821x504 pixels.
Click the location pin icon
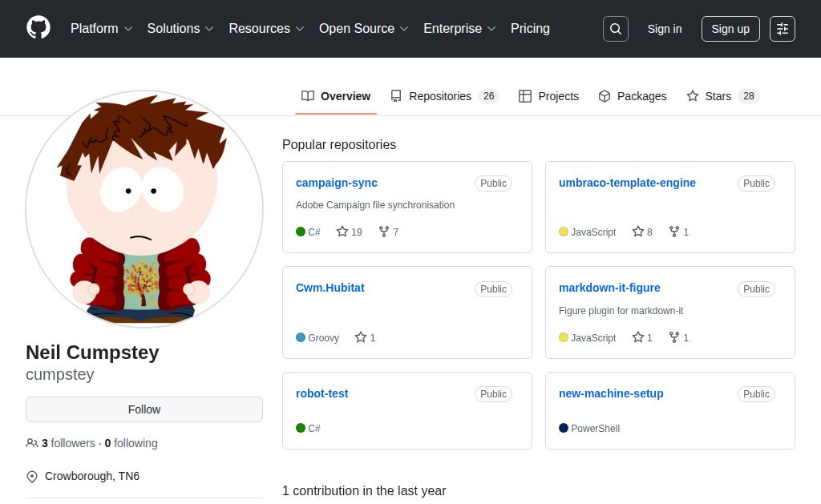(x=32, y=476)
